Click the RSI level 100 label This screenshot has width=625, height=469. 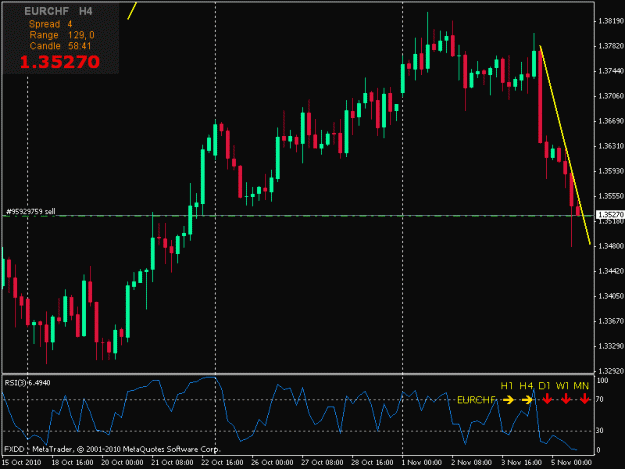pos(603,381)
